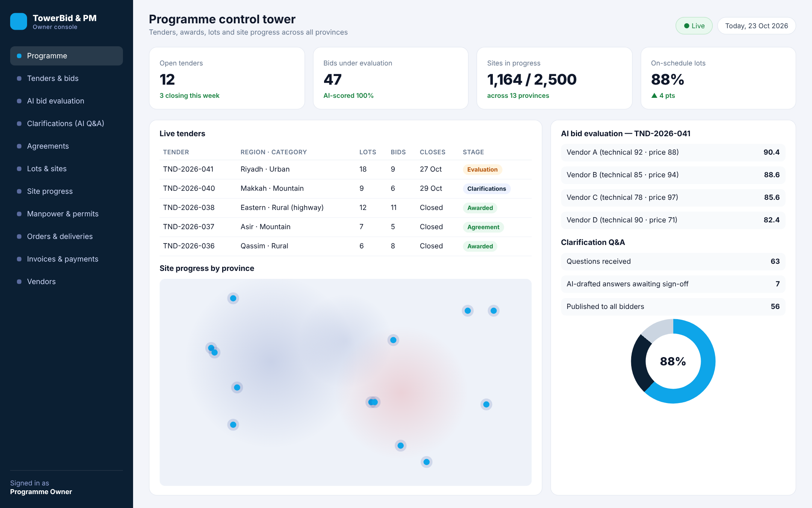Click the REGION · CATEGORY column header
Viewport: 812px width, 508px height.
click(x=274, y=152)
